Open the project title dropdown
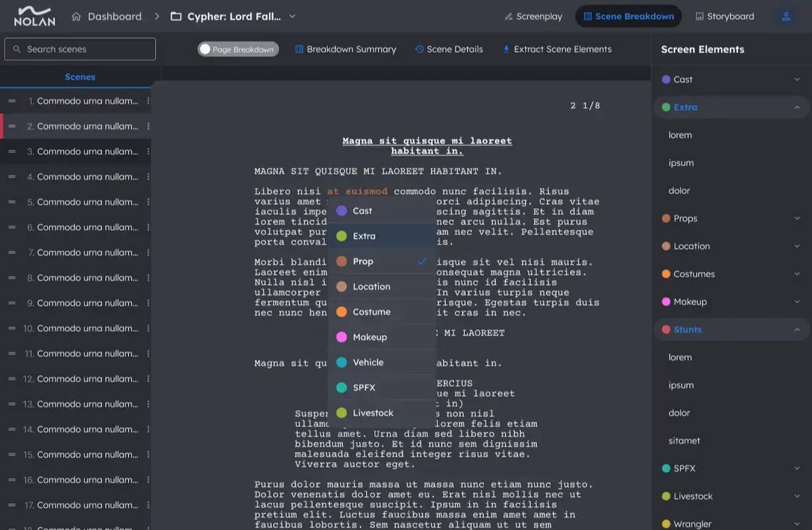Screen dimensions: 812x530 (x=291, y=16)
